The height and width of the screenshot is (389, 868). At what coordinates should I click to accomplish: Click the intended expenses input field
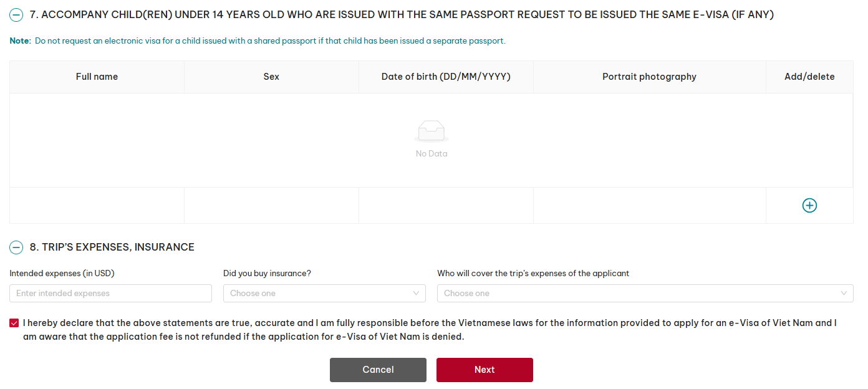110,293
